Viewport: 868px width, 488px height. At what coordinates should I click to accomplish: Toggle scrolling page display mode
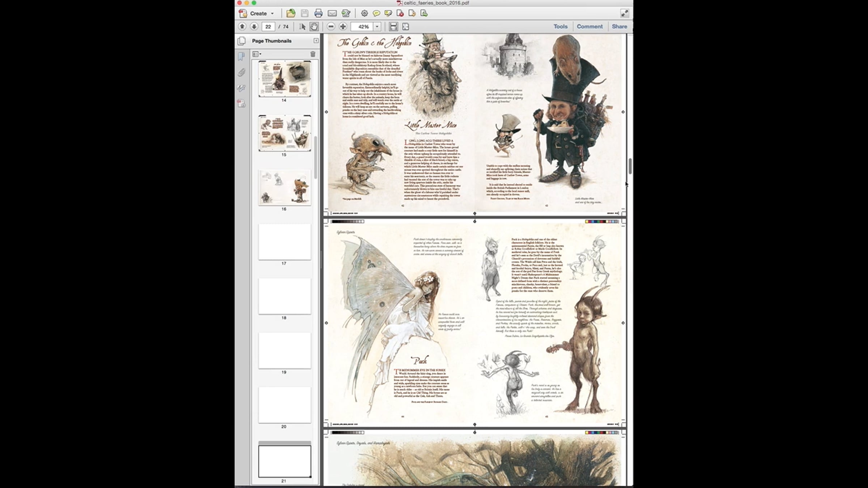click(393, 26)
